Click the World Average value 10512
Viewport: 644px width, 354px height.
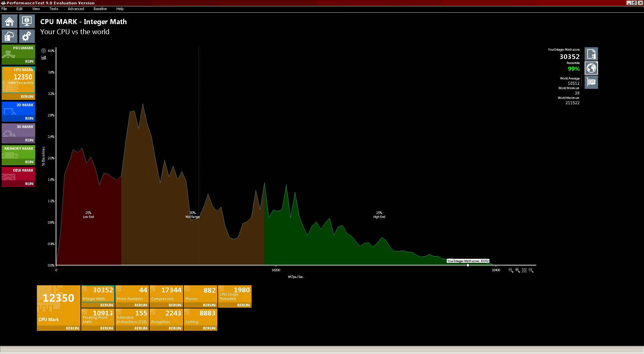[574, 83]
